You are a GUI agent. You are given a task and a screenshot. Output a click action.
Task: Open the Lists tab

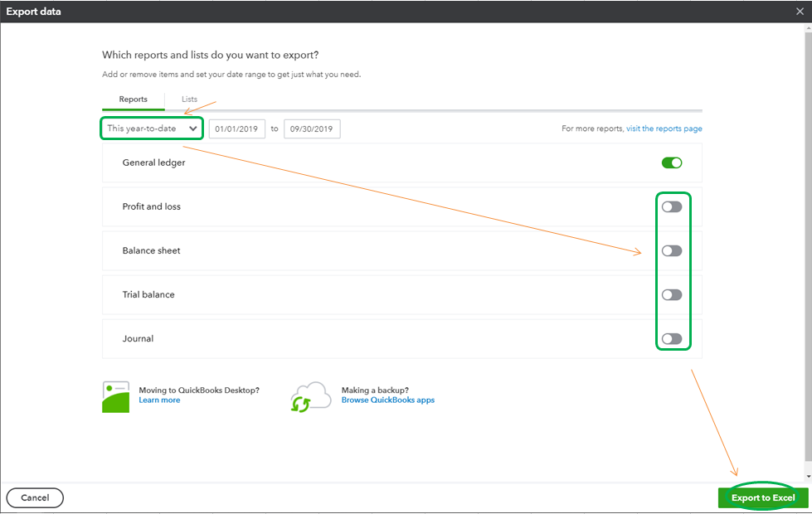[x=189, y=99]
